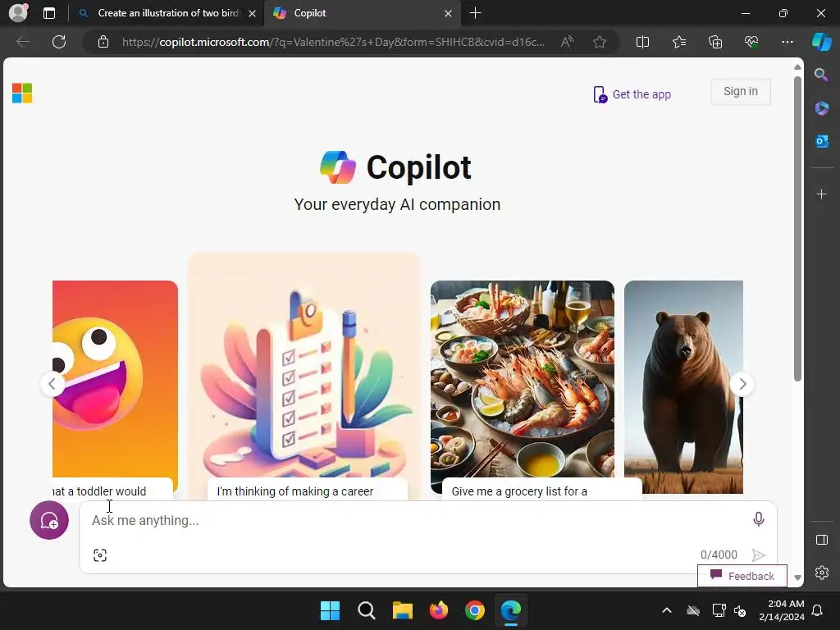Open Browser essentials heart icon

pyautogui.click(x=751, y=42)
